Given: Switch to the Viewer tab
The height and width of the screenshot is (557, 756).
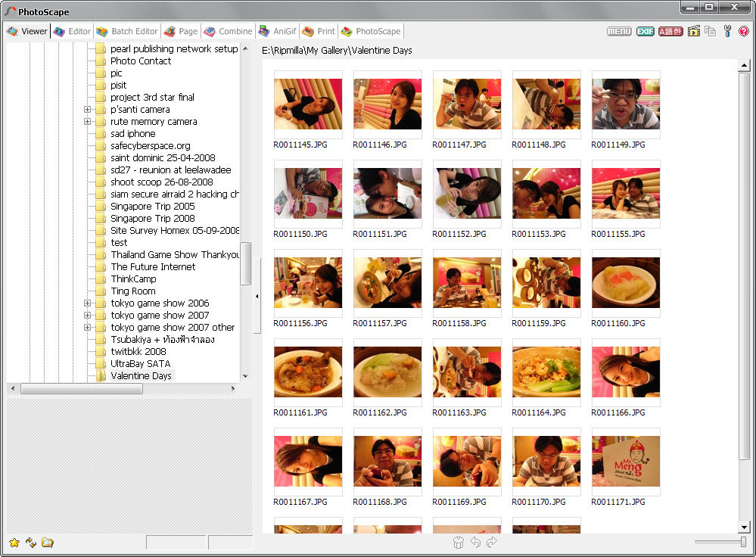Looking at the screenshot, I should (27, 31).
